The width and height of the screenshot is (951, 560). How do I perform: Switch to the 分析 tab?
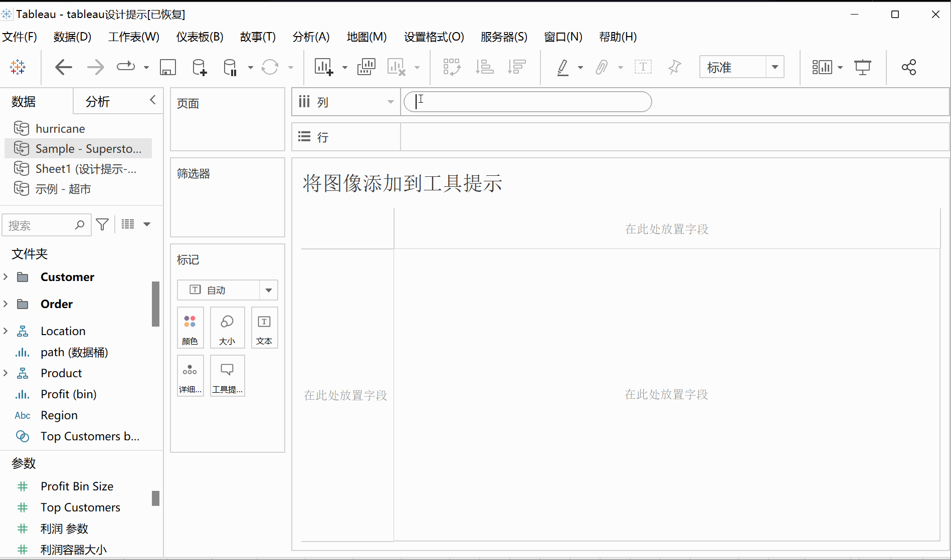point(98,102)
